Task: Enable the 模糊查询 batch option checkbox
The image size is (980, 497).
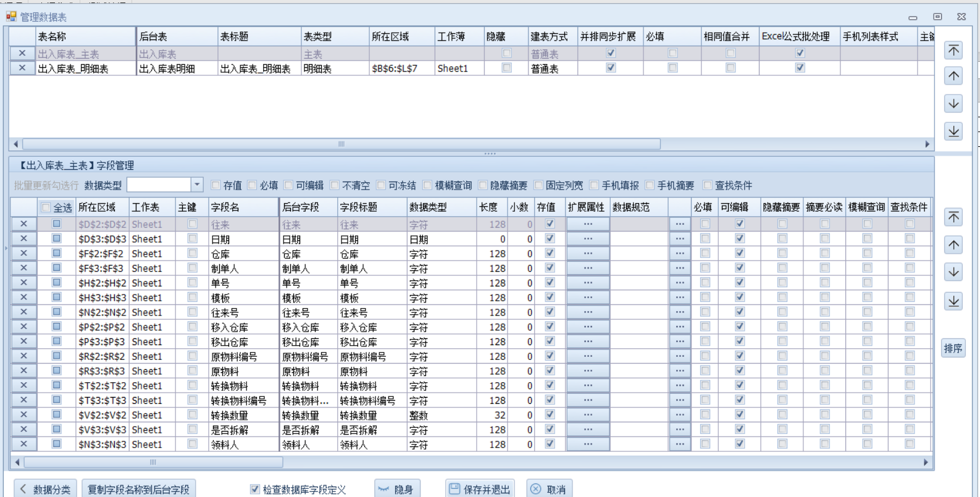Action: [x=427, y=185]
